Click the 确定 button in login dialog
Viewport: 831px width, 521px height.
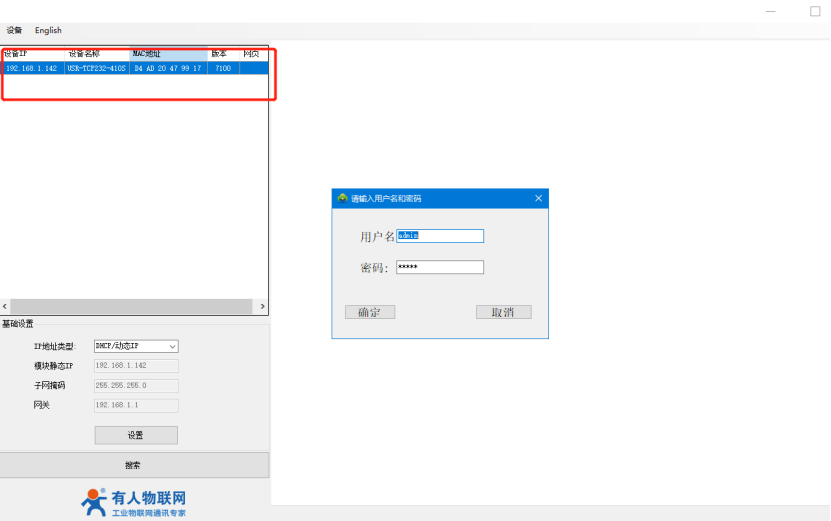point(369,312)
